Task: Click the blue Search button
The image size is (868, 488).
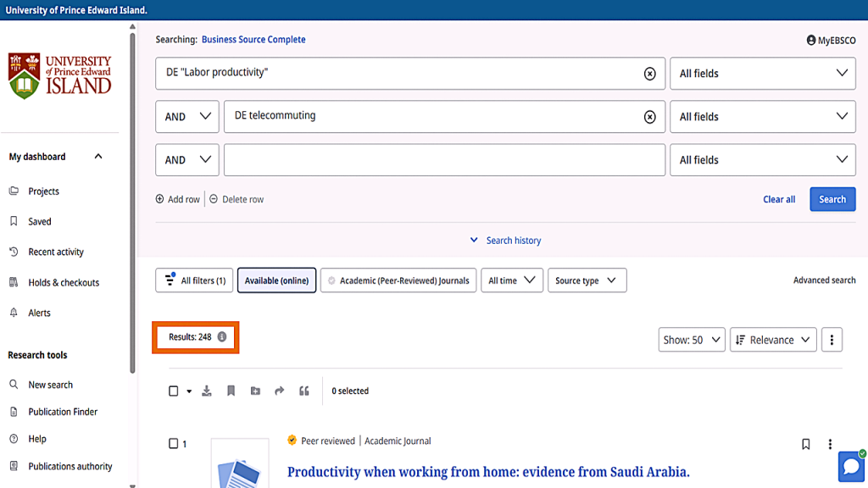Action: 832,199
